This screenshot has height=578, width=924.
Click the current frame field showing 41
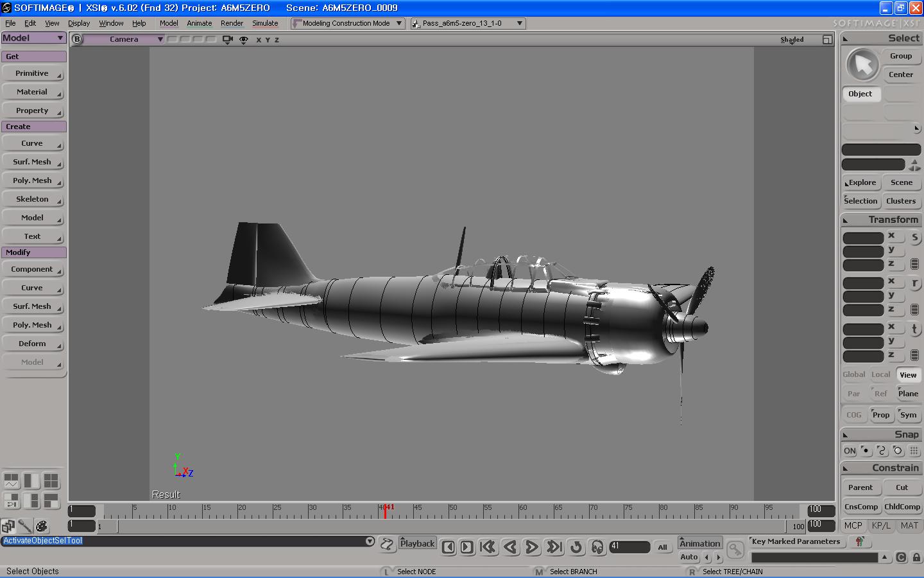(629, 547)
